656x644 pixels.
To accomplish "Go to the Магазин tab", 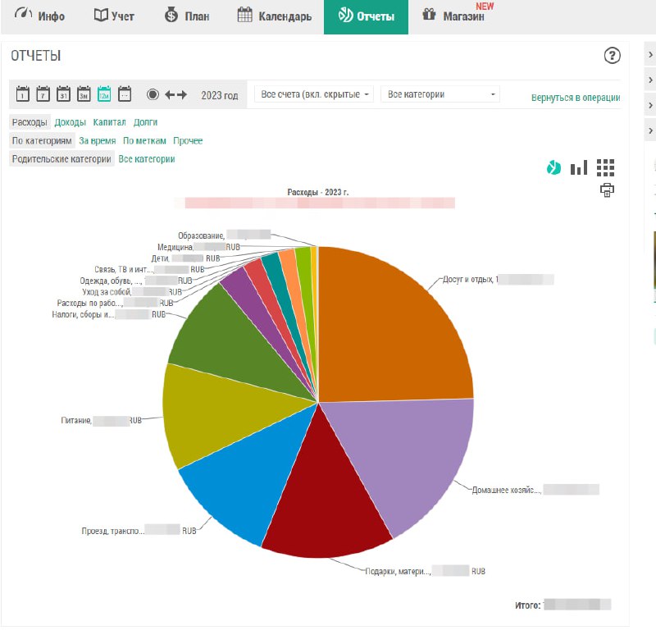I will click(x=455, y=16).
